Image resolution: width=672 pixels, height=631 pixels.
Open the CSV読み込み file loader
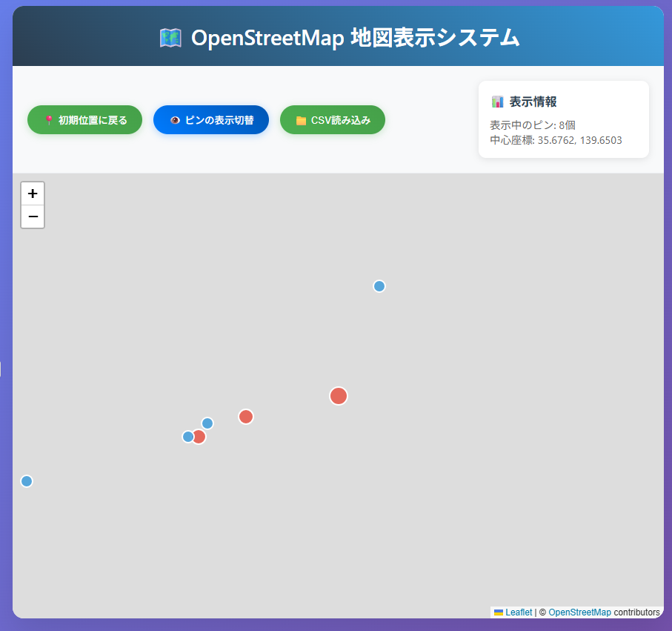[x=333, y=120]
